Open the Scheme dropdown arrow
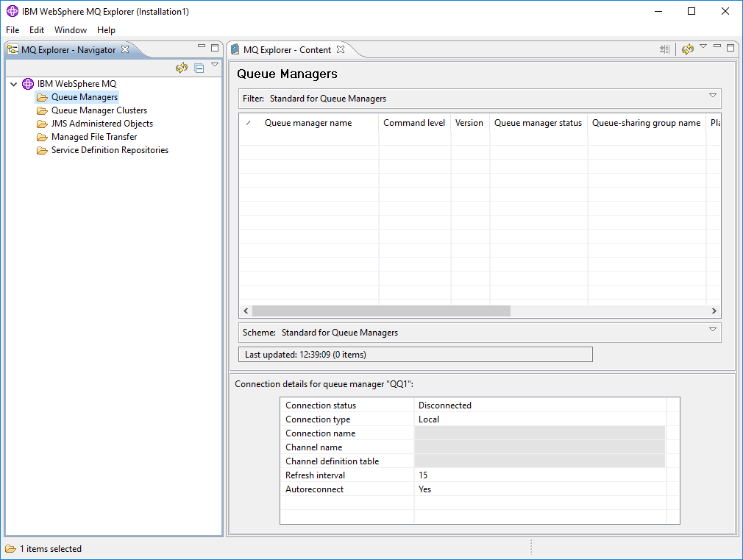This screenshot has width=743, height=560. 712,330
